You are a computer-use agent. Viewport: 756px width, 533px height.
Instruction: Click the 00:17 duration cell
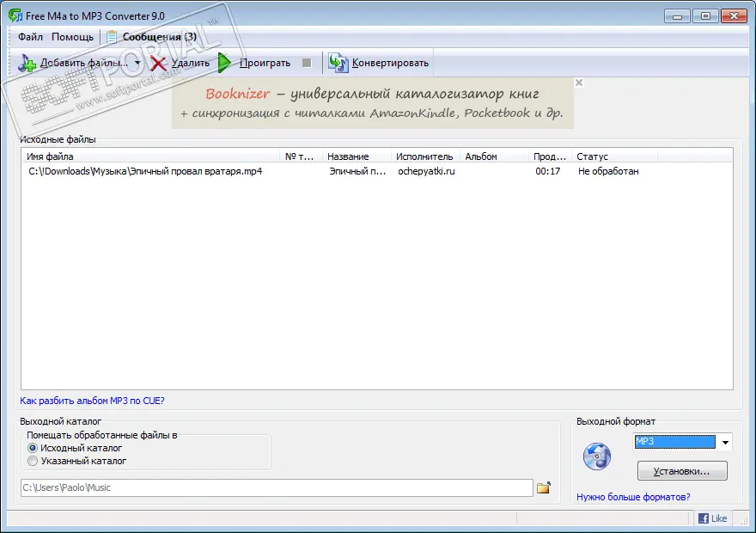click(x=548, y=171)
